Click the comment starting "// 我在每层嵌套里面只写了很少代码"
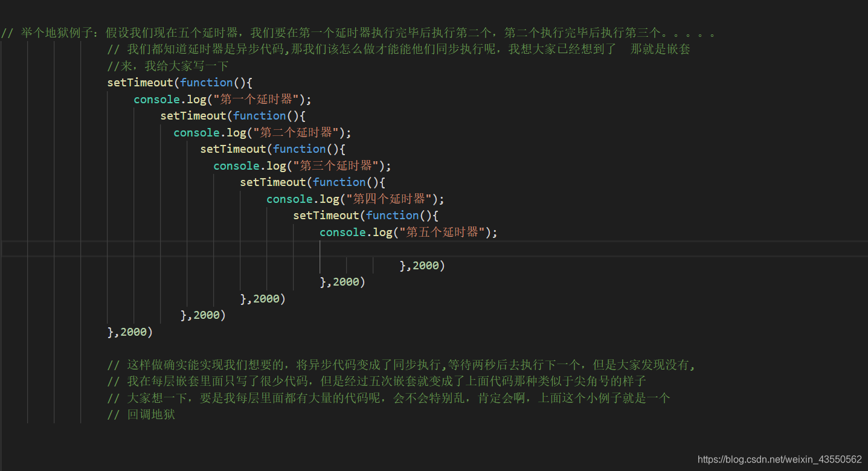This screenshot has height=471, width=868. coord(377,382)
